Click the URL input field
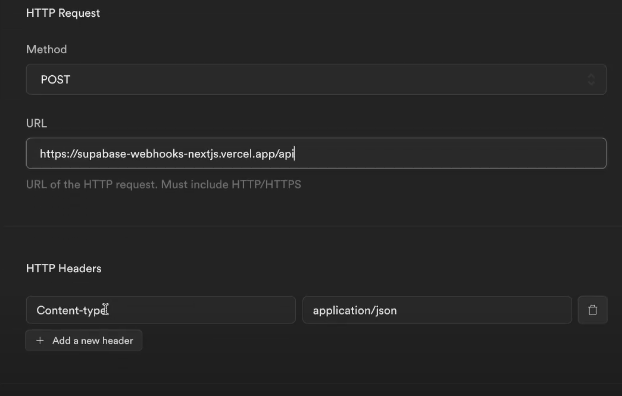Image resolution: width=622 pixels, height=396 pixels. 316,153
